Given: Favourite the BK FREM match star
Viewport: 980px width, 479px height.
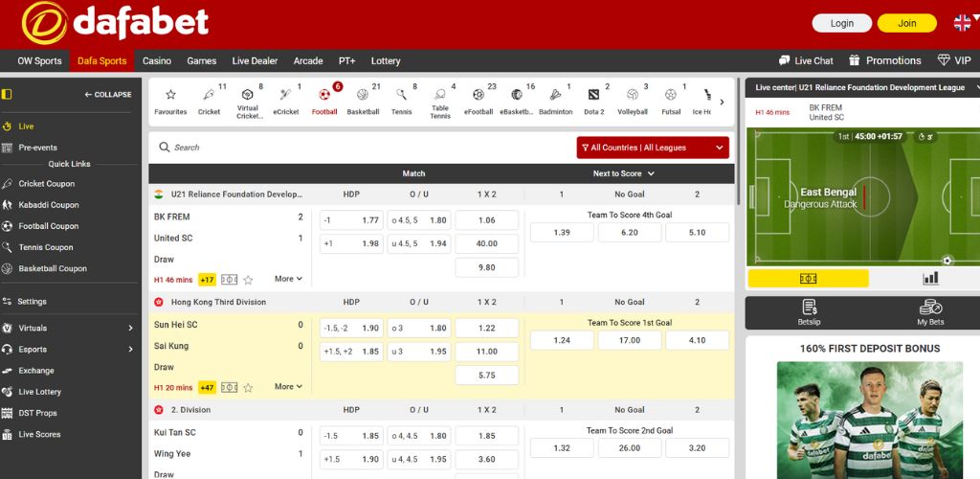Looking at the screenshot, I should coord(248,280).
